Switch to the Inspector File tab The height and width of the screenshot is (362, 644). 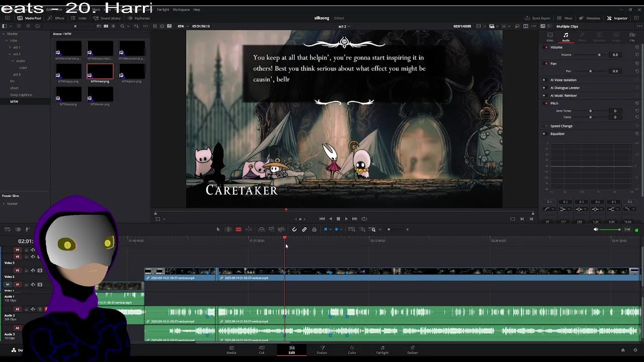coord(632,37)
